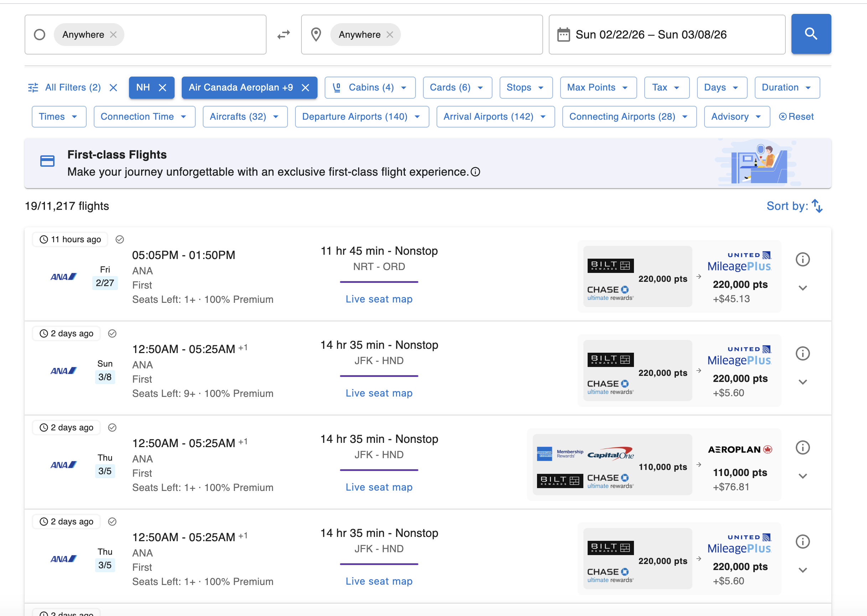Remove the NH airline filter chip
Viewport: 867px width, 616px height.
(162, 88)
